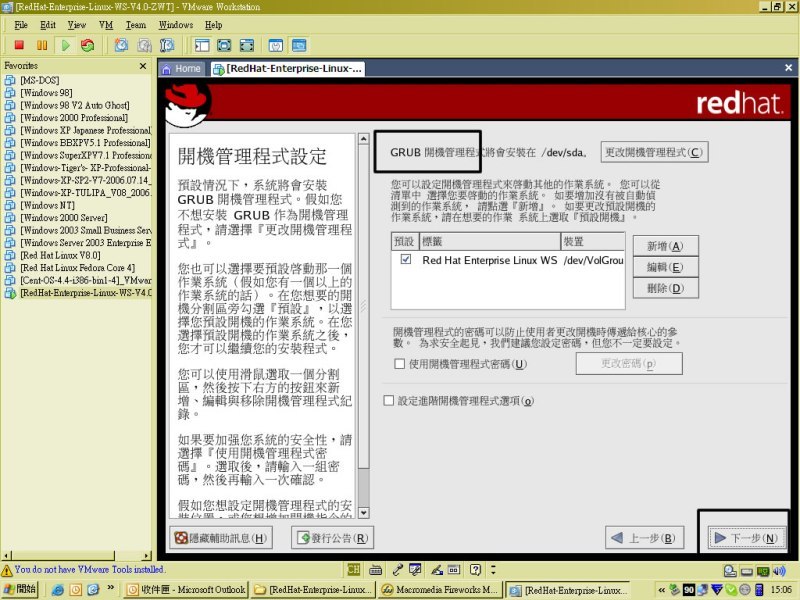
Task: Go back with the 上一步(B) button
Action: pos(644,538)
